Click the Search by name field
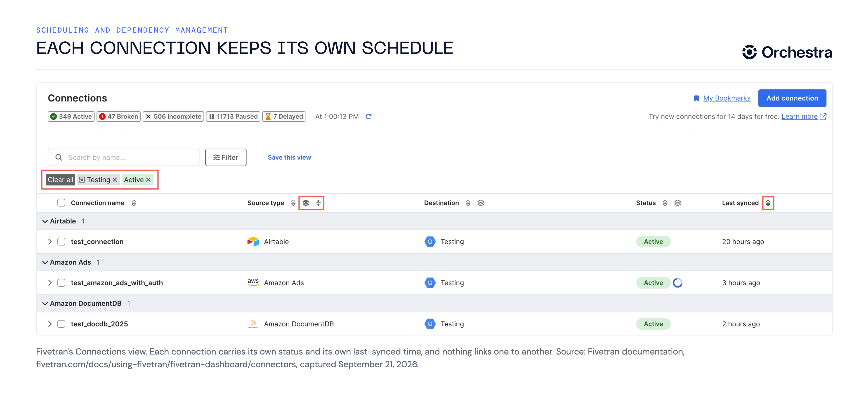This screenshot has width=868, height=393. (x=124, y=158)
